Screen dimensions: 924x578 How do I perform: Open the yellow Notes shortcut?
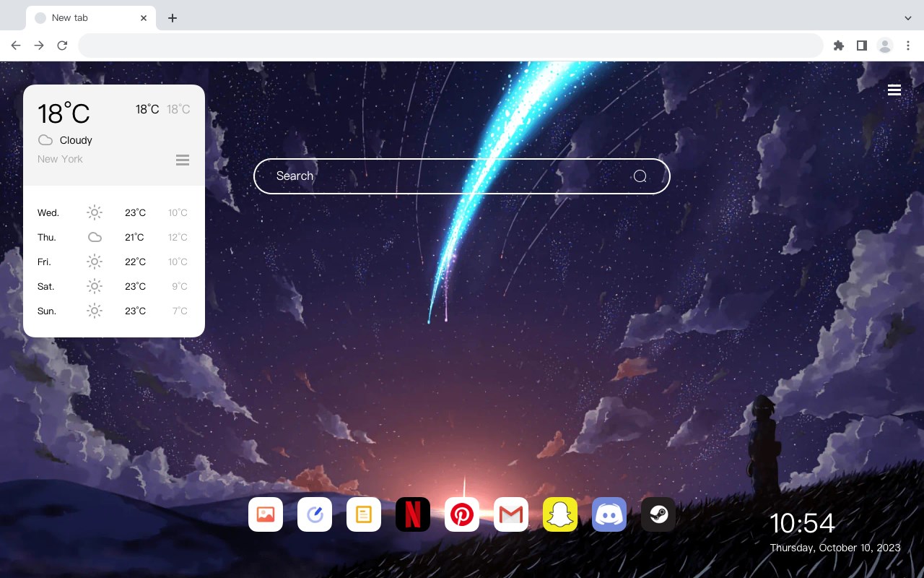[x=364, y=514]
